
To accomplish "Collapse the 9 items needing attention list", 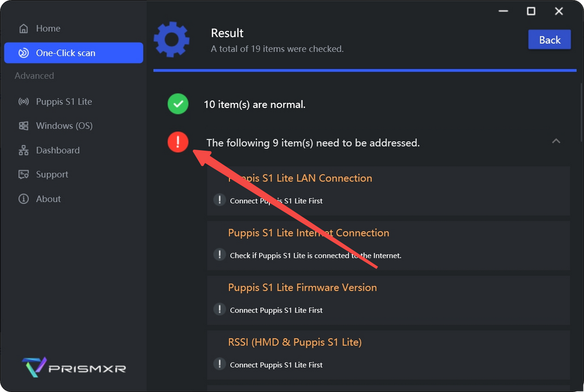I will [x=556, y=141].
